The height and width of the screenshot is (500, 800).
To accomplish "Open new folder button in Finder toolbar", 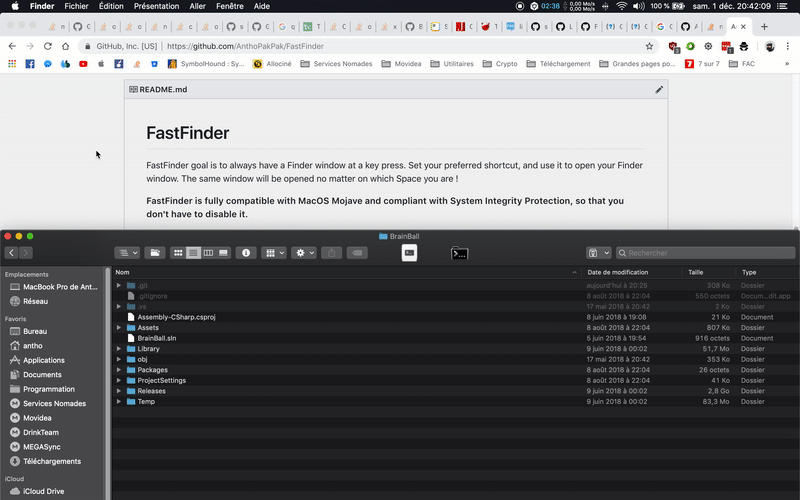I will 155,253.
